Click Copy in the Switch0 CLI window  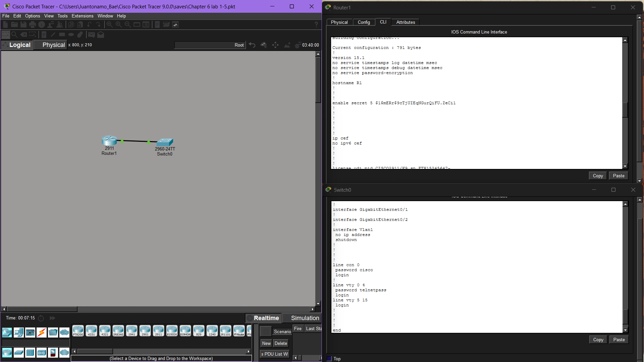tap(598, 340)
